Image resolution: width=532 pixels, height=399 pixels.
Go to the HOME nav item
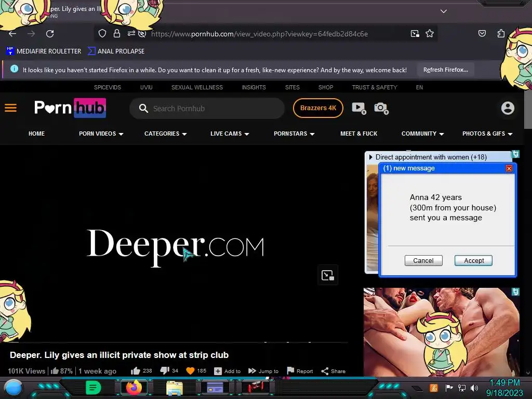pyautogui.click(x=37, y=134)
